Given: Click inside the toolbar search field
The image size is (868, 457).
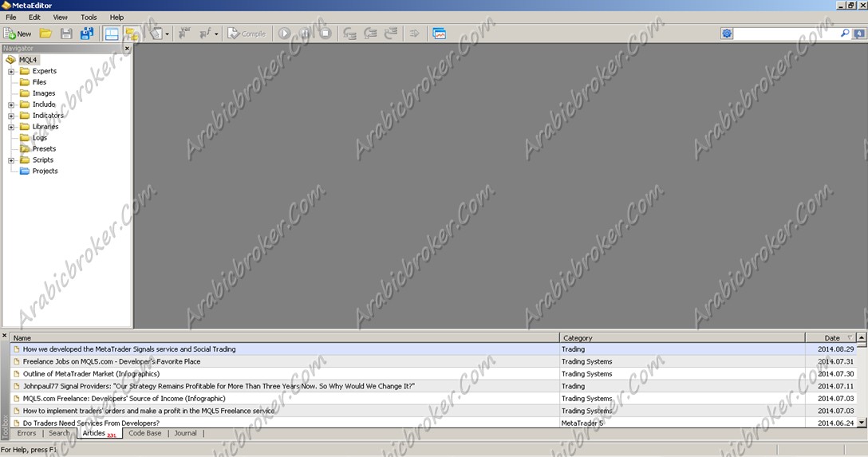Looking at the screenshot, I should click(x=786, y=33).
